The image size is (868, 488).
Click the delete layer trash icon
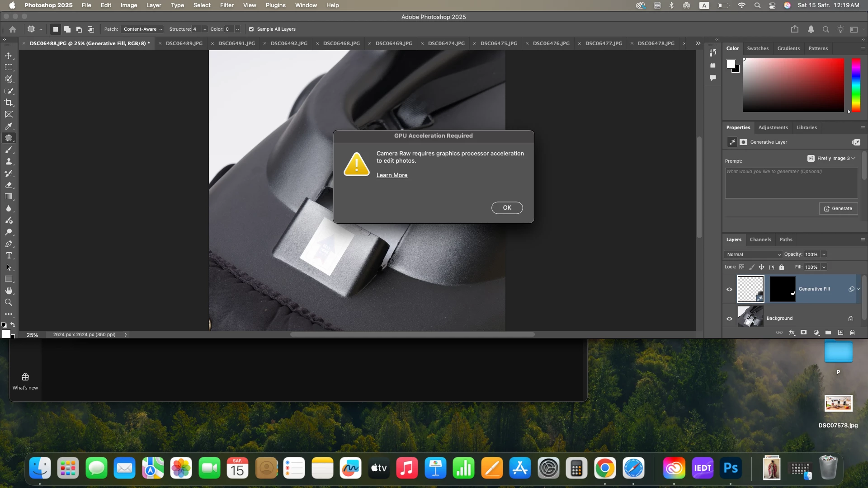(x=852, y=333)
